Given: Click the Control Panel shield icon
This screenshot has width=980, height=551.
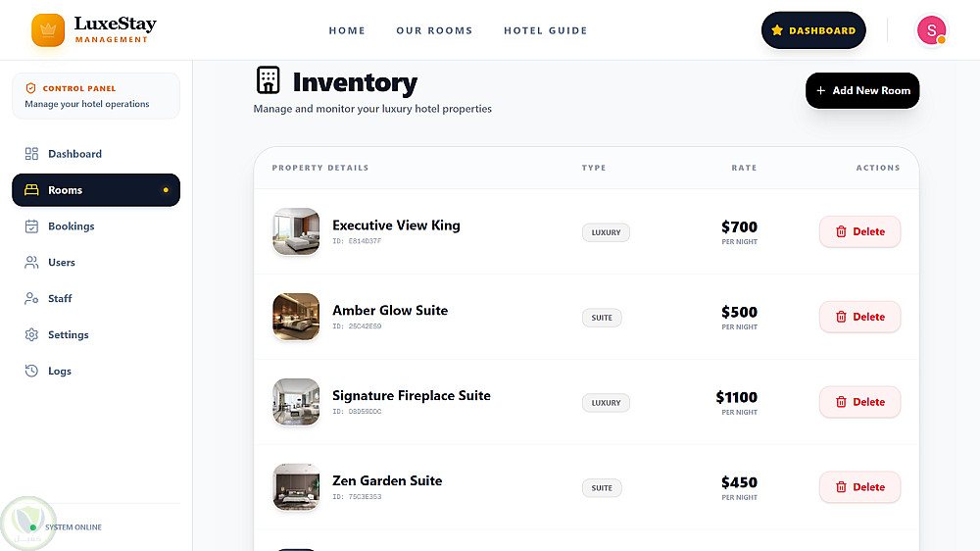Looking at the screenshot, I should point(31,88).
